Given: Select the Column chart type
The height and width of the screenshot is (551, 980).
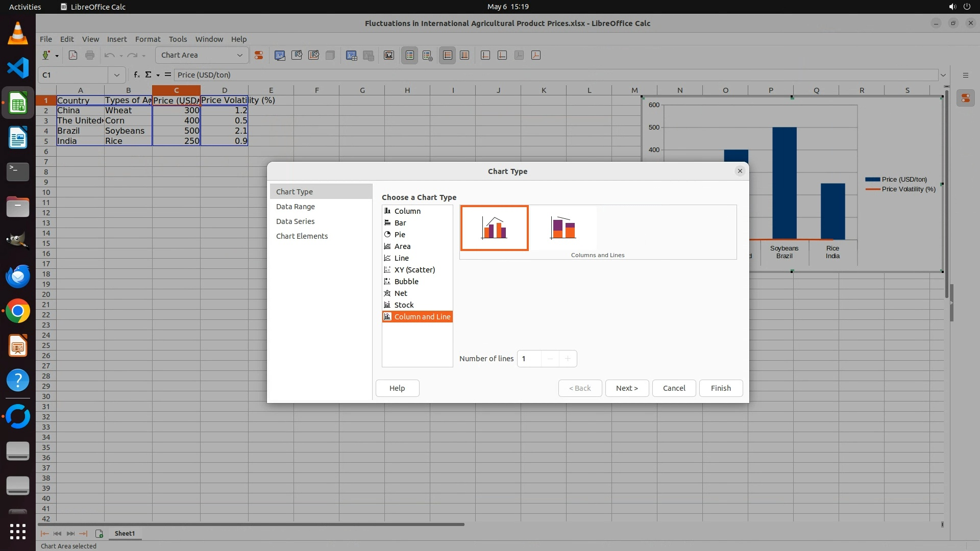Looking at the screenshot, I should pyautogui.click(x=407, y=211).
